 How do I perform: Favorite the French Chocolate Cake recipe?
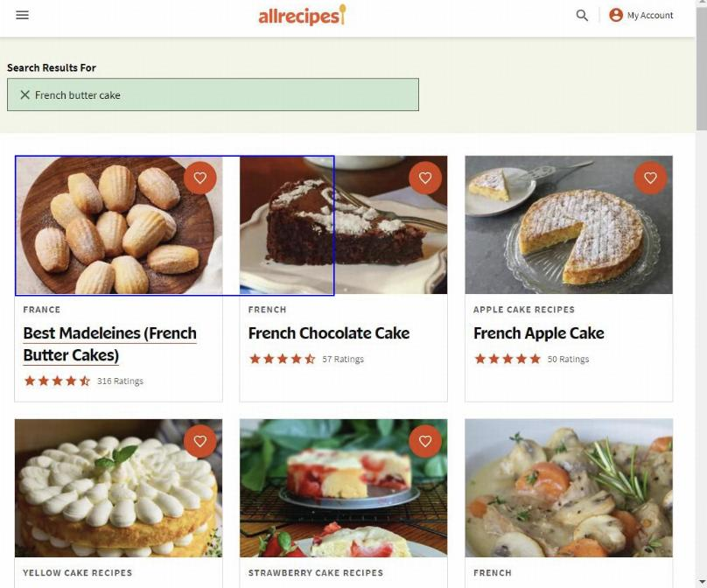coord(425,178)
